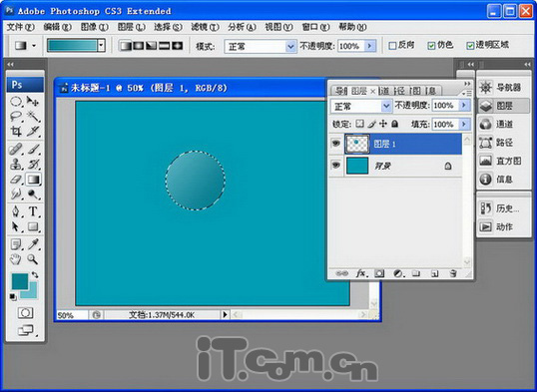Hide the 图层 1 layer eye

click(336, 143)
